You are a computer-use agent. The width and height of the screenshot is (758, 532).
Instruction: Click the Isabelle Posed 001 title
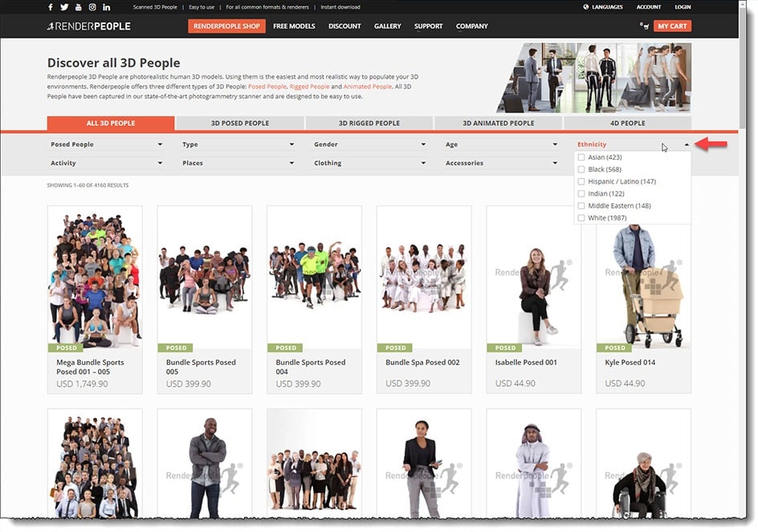(x=526, y=363)
